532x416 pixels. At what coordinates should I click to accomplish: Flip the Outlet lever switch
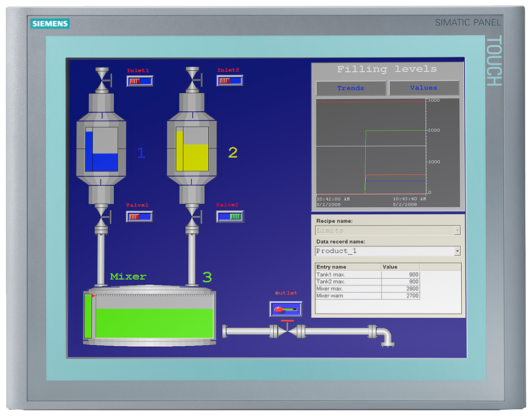pos(286,309)
